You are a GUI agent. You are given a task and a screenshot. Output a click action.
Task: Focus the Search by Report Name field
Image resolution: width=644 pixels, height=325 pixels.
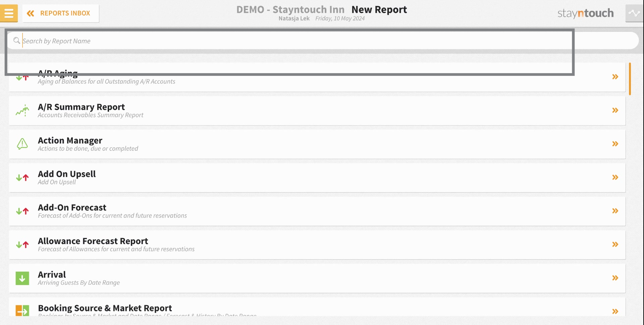click(x=323, y=41)
